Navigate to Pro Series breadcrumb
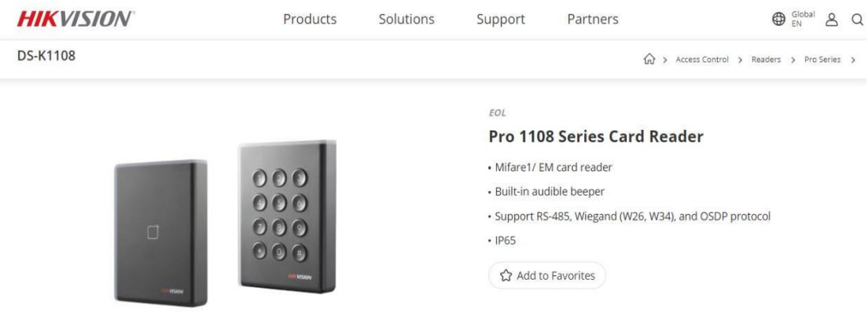 822,60
